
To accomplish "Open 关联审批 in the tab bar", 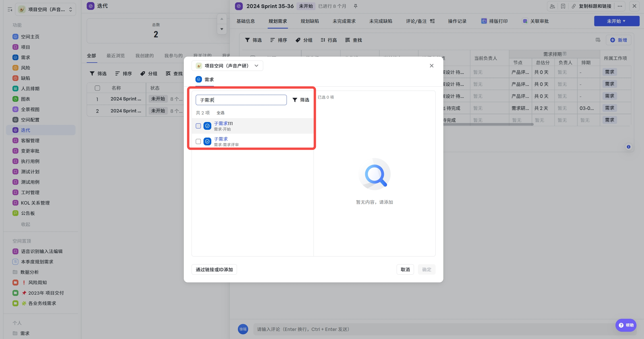I will pyautogui.click(x=535, y=21).
